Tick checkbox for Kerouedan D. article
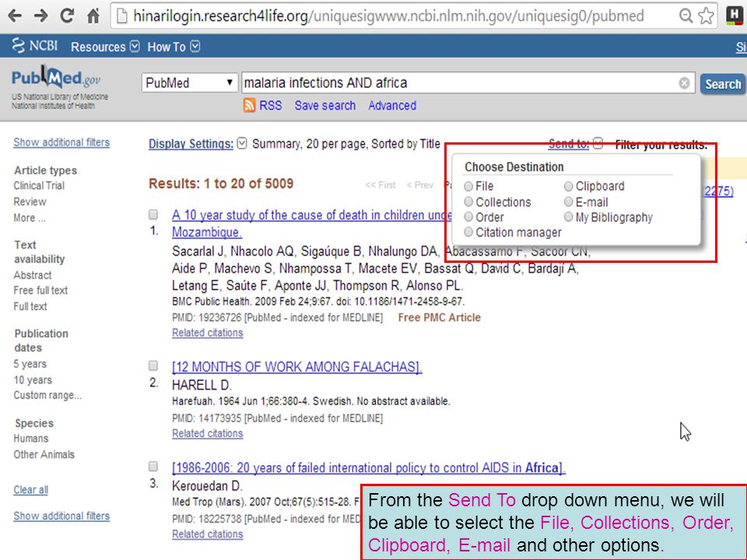The width and height of the screenshot is (747, 560). [153, 466]
